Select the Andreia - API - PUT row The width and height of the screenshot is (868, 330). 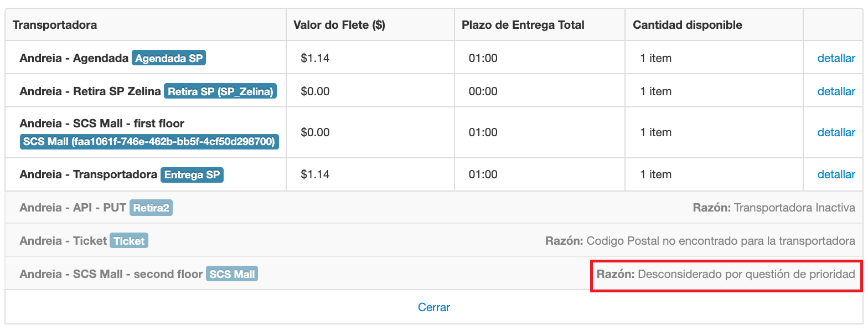(x=73, y=208)
